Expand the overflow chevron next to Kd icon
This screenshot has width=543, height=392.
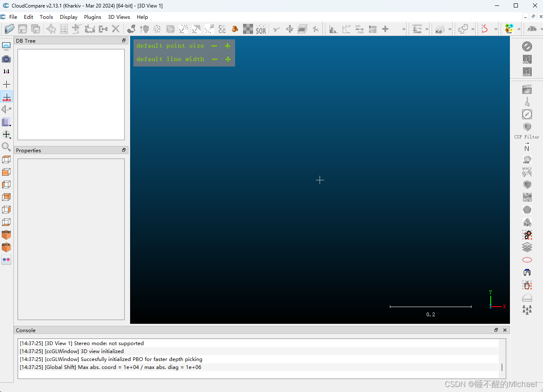click(x=450, y=29)
